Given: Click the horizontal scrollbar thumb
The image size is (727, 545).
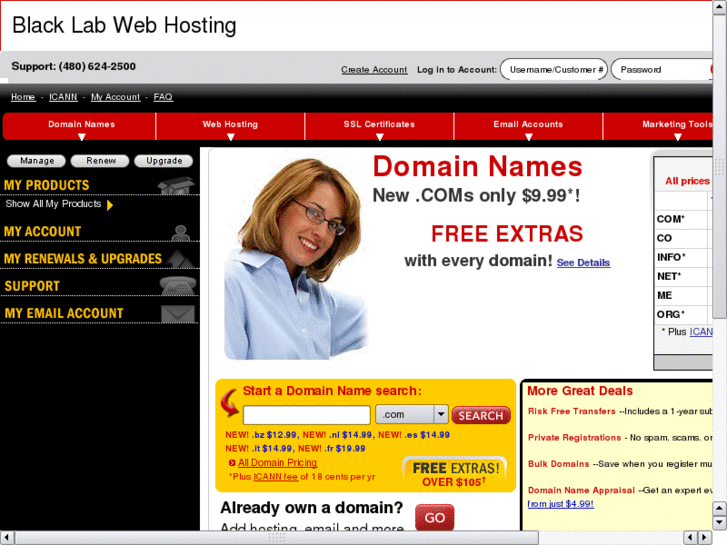Looking at the screenshot, I should tap(277, 538).
